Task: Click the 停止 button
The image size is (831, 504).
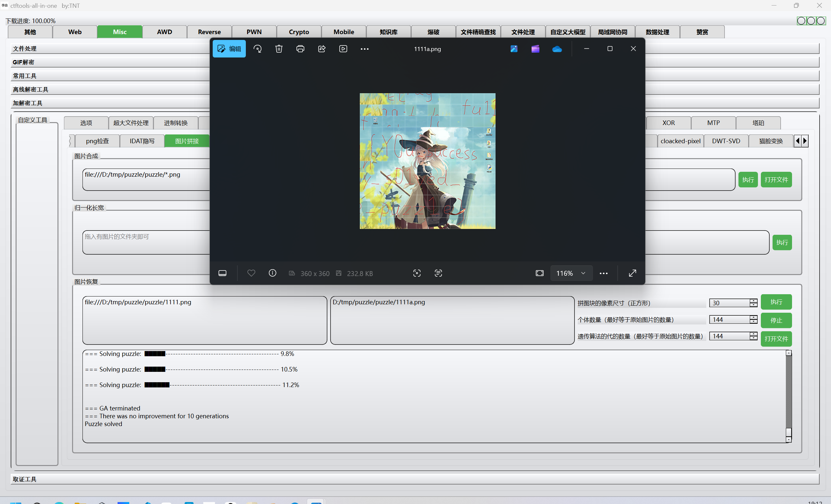Action: pyautogui.click(x=776, y=320)
